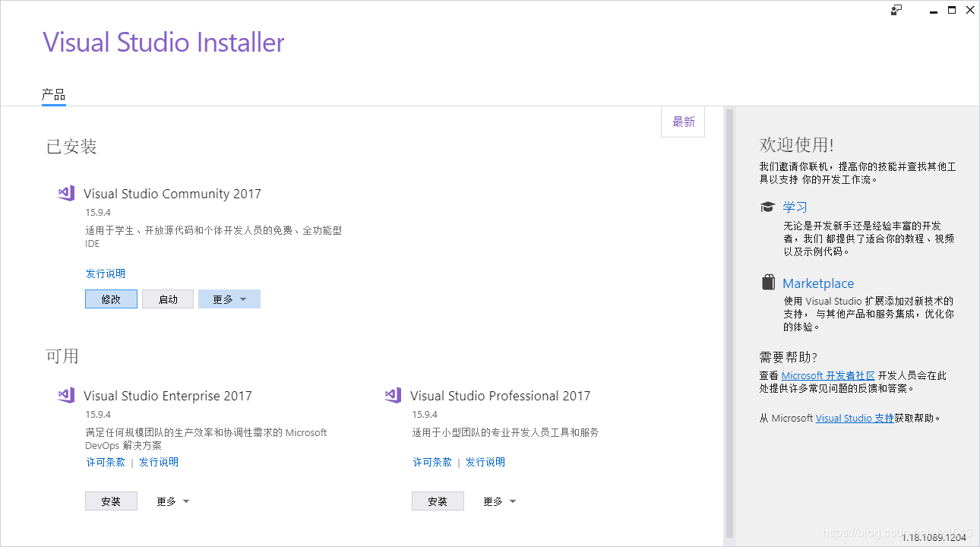The width and height of the screenshot is (980, 547).
Task: Open the 更多 dropdown next to Professional 安装 button
Action: [499, 501]
